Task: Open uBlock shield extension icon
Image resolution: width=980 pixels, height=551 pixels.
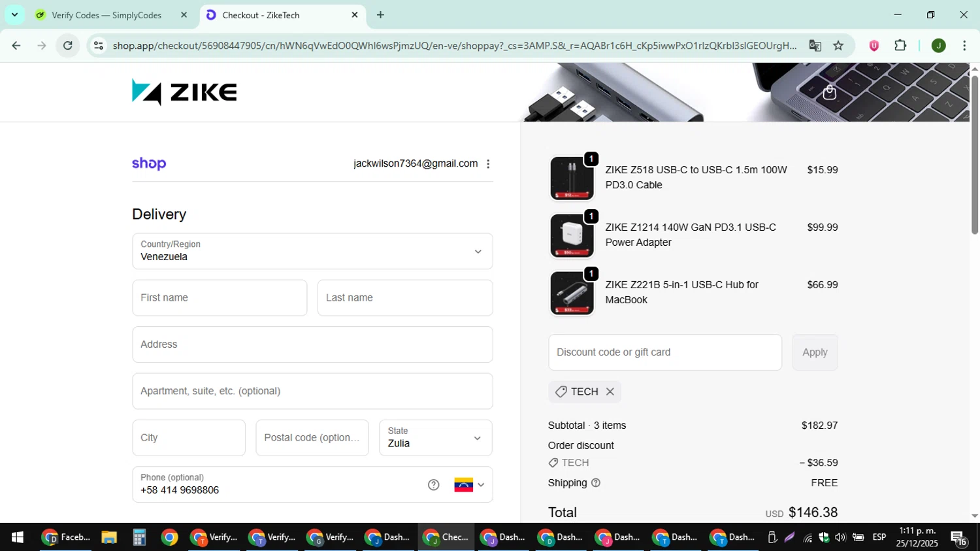Action: point(874,46)
